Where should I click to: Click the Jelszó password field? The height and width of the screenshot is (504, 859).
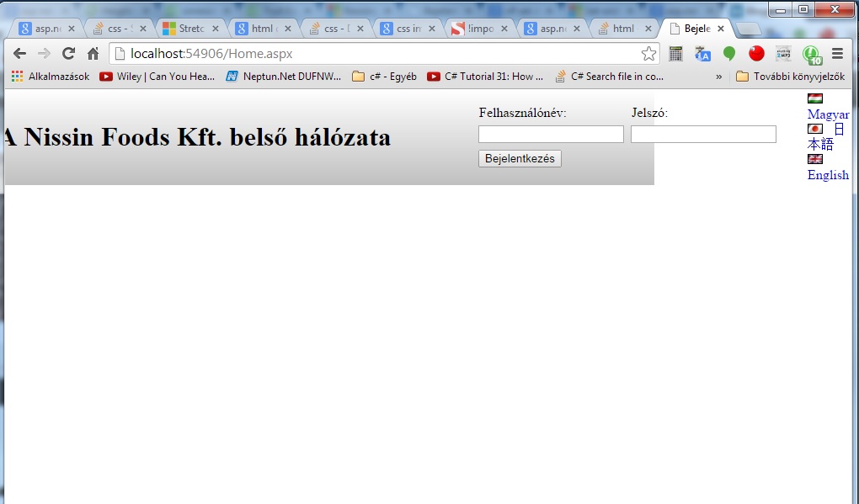703,134
